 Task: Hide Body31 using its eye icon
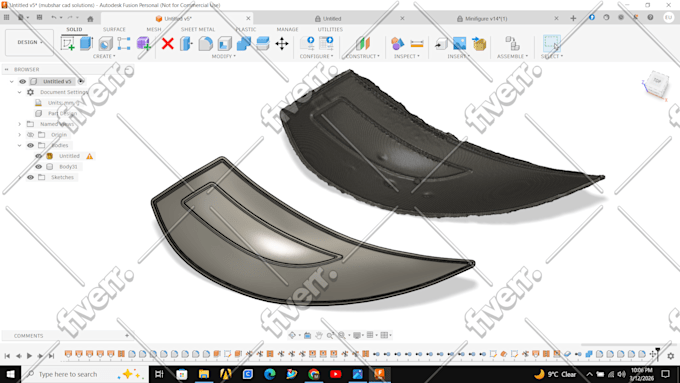point(39,167)
